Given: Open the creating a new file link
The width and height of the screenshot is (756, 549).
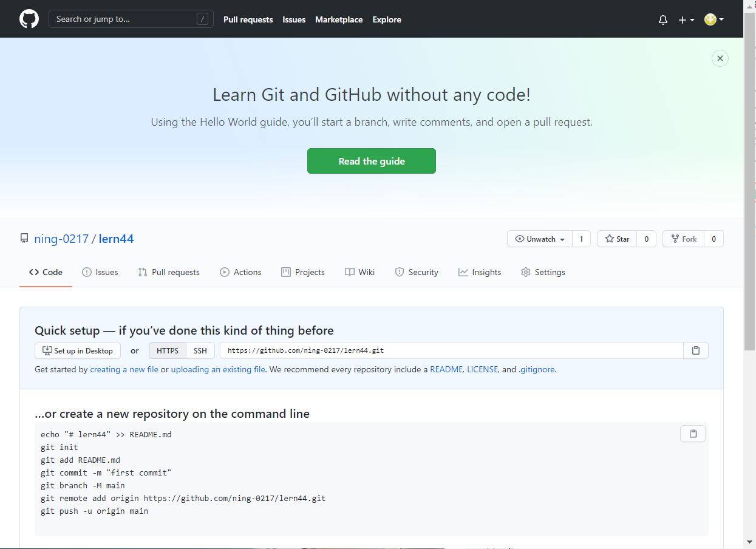Looking at the screenshot, I should pos(124,369).
